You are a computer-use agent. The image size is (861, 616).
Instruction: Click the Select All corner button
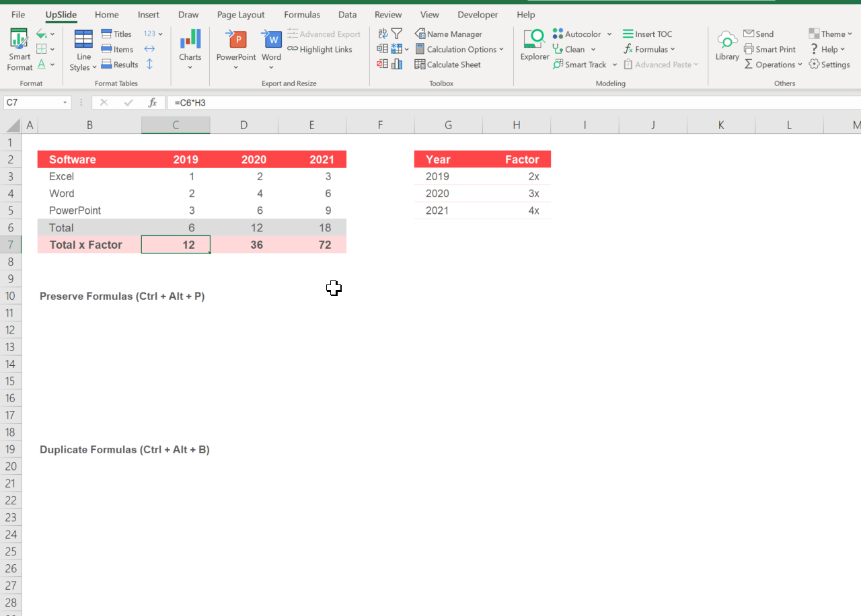pos(11,125)
